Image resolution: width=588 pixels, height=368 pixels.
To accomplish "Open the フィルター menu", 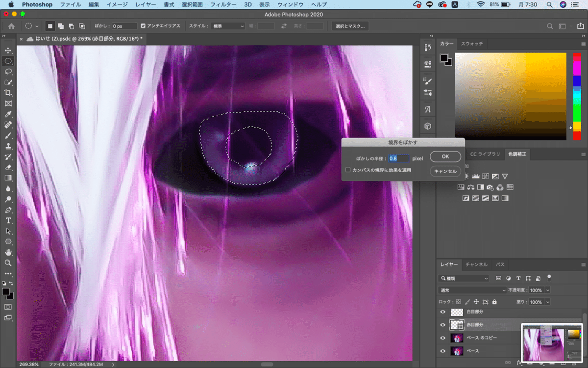I will (x=223, y=4).
